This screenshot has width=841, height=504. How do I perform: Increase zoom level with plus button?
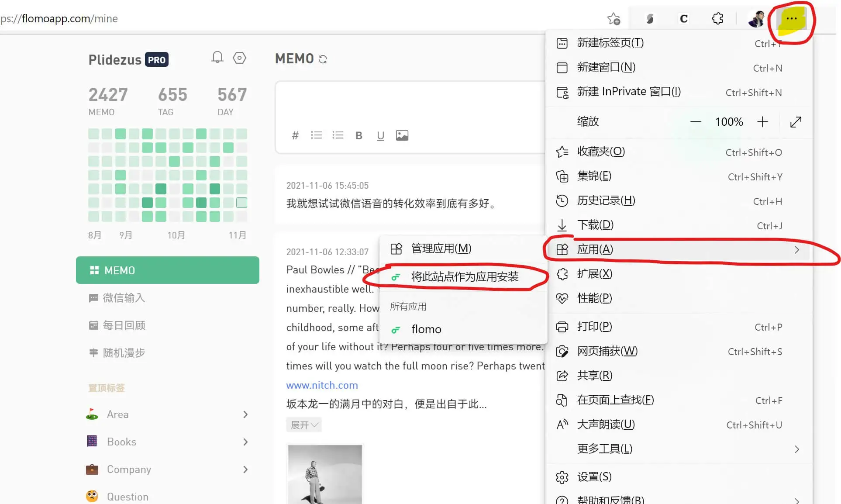762,122
